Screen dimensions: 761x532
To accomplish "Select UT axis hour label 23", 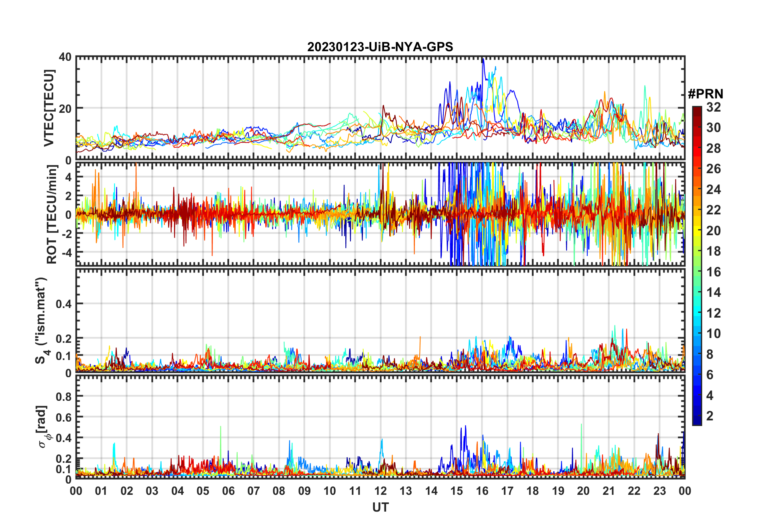I will pyautogui.click(x=659, y=491).
